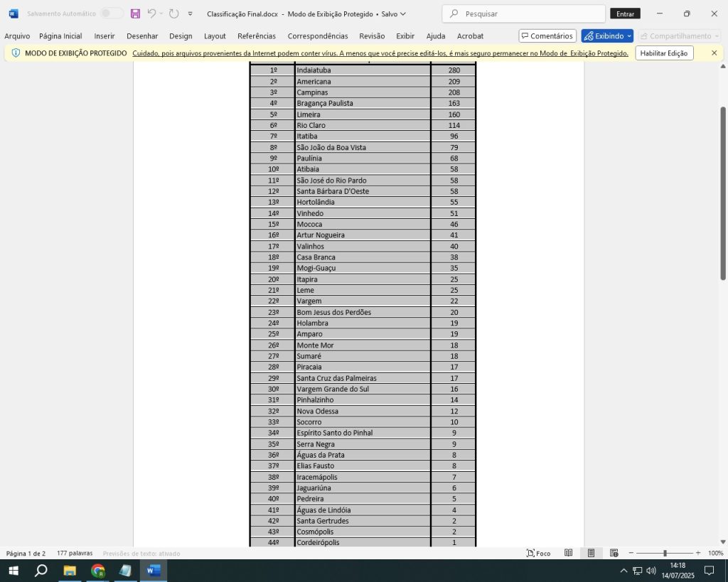
Task: Click the zoom slider handle
Action: click(x=665, y=553)
